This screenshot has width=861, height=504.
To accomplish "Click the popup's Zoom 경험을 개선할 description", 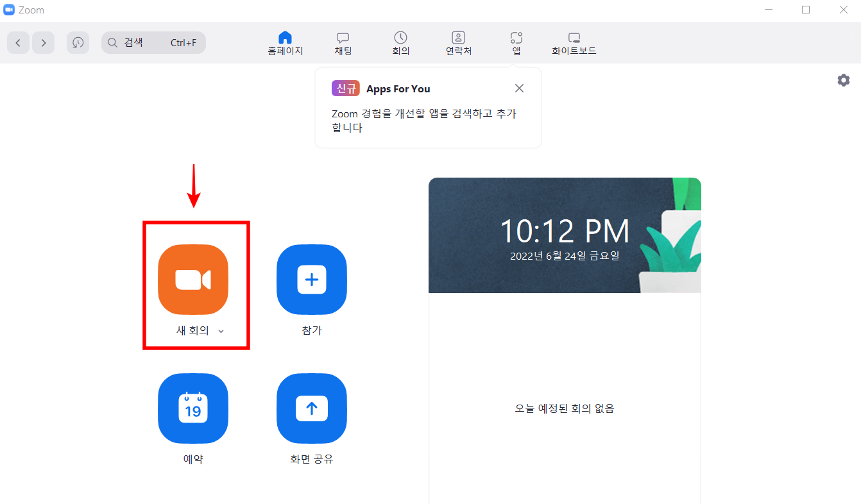I will (x=424, y=121).
